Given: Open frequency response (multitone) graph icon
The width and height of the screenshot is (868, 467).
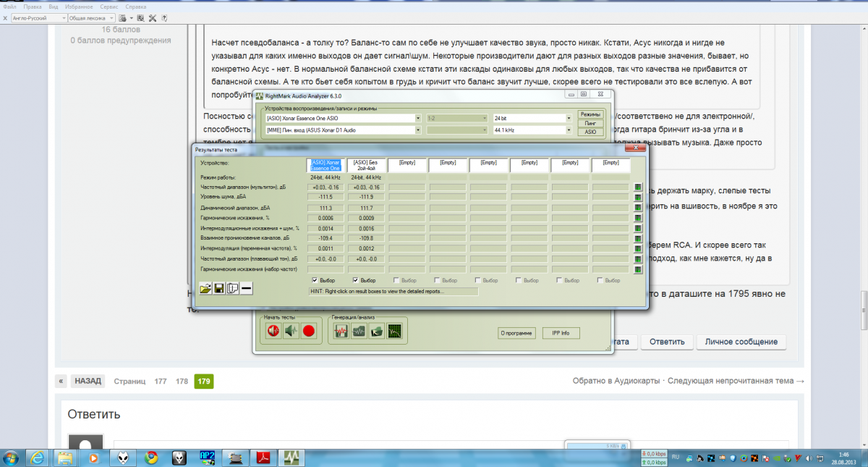Looking at the screenshot, I should pyautogui.click(x=638, y=188).
